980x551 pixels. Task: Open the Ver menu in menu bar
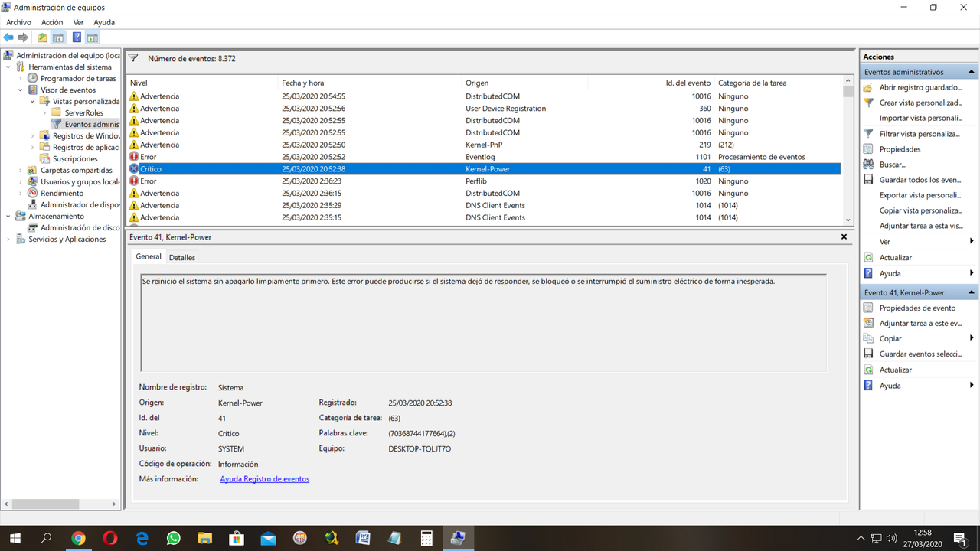(78, 22)
